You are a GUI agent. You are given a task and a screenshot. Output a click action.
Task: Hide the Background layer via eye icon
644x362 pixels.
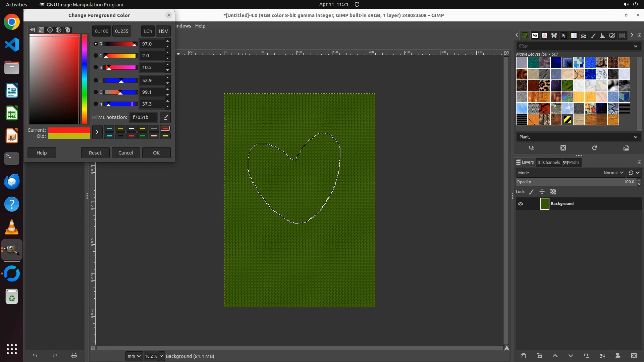tap(521, 204)
